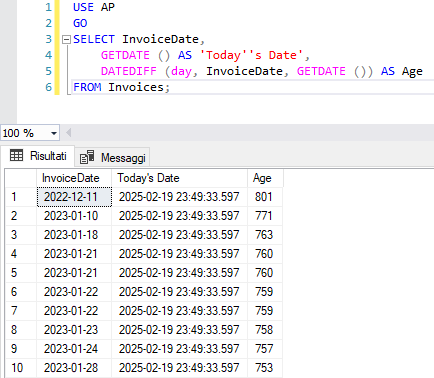Select row 7's InvoiceDate cell 2023-01-22
This screenshot has height=378, width=434.
tap(74, 311)
